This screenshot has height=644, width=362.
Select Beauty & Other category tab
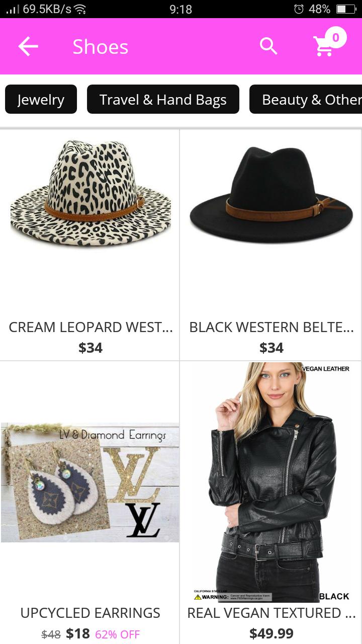click(x=306, y=99)
